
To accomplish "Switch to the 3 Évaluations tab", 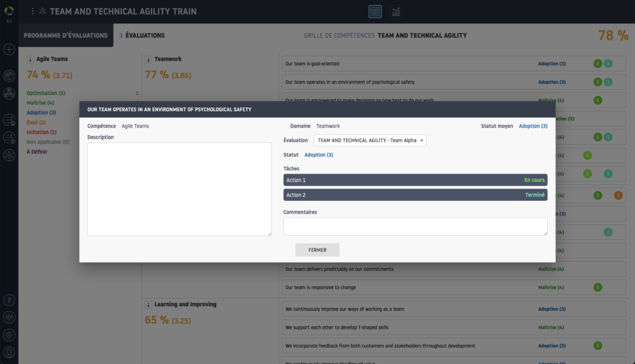I will click(142, 35).
